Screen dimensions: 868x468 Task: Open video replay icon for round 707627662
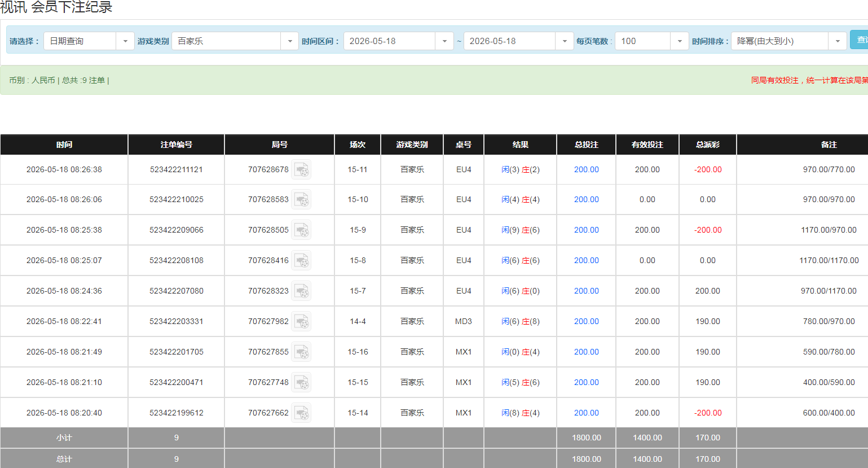tap(301, 413)
